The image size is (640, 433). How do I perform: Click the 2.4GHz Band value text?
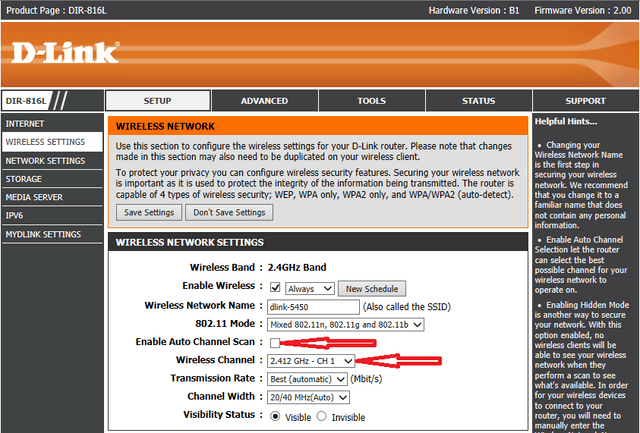pos(297,268)
